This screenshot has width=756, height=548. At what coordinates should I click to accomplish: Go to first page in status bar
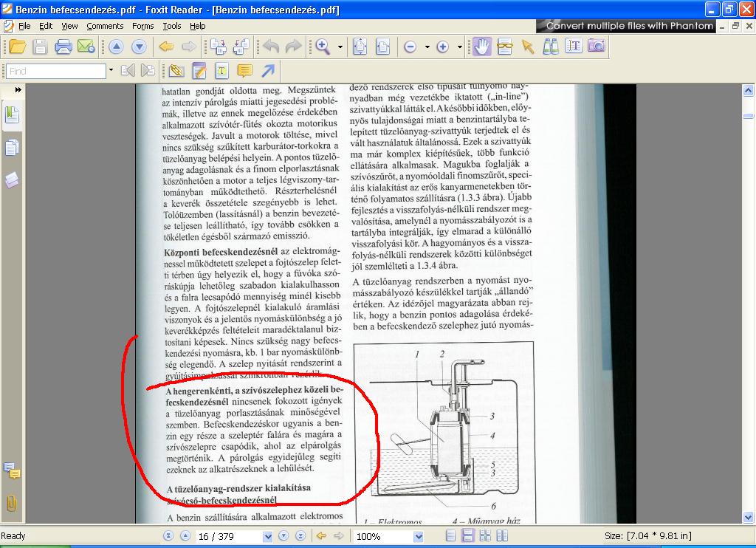[x=168, y=536]
